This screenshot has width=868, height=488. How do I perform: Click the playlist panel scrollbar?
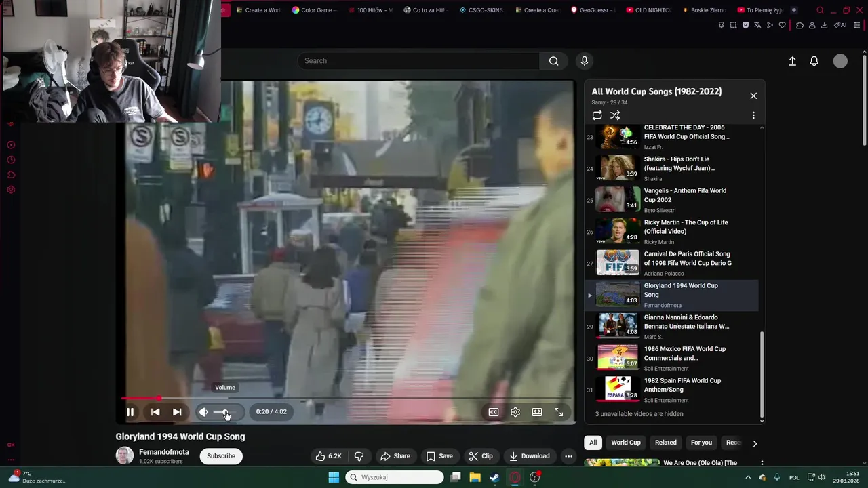tap(762, 374)
